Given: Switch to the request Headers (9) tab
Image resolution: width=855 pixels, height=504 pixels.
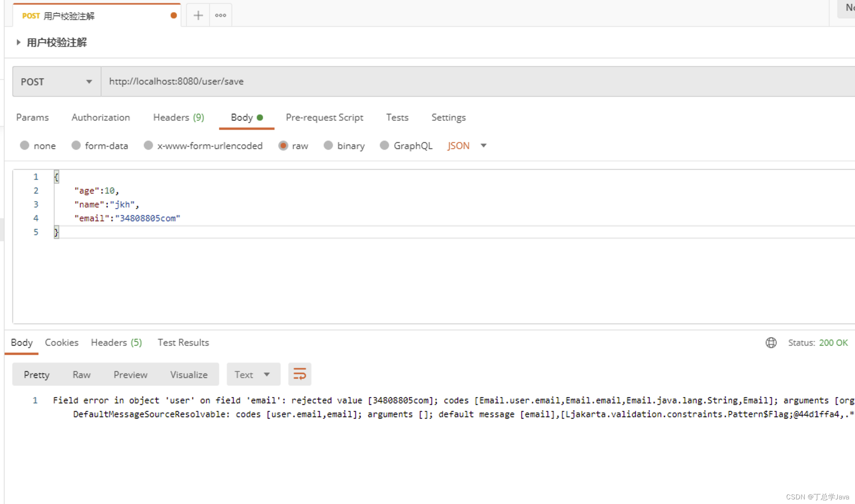Looking at the screenshot, I should pos(178,117).
